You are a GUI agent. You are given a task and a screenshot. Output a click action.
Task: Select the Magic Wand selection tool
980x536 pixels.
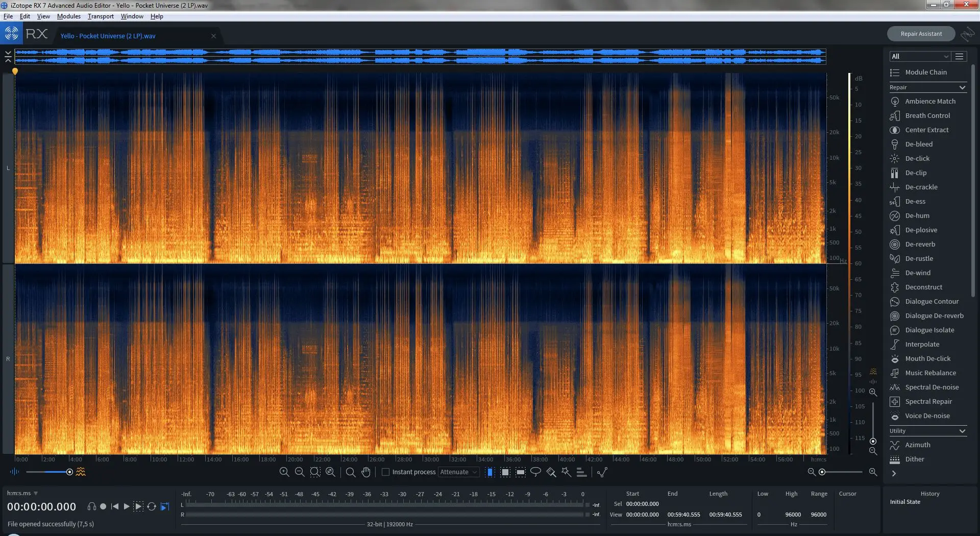[566, 472]
